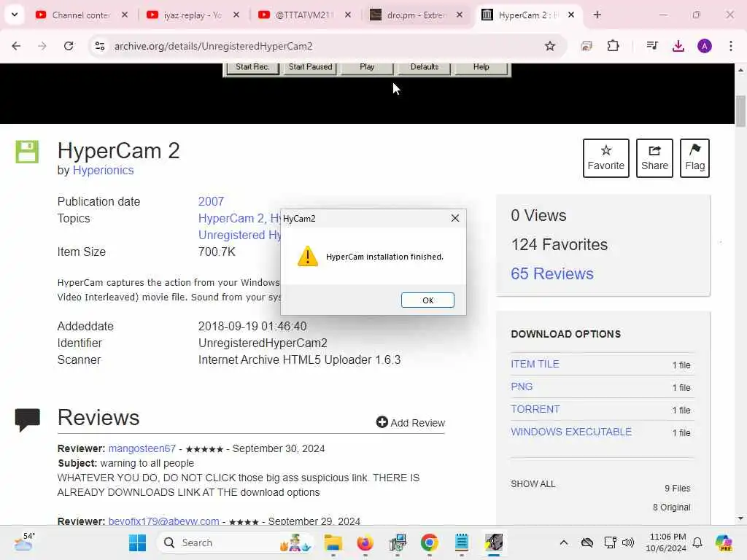Open the volume control in the system tray
The height and width of the screenshot is (560, 747).
click(x=628, y=542)
